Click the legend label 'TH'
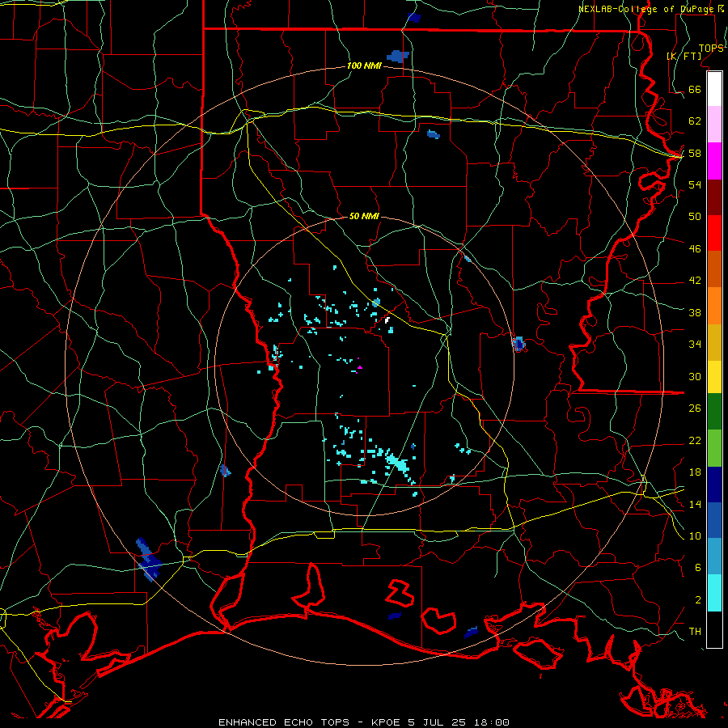 pyautogui.click(x=695, y=632)
